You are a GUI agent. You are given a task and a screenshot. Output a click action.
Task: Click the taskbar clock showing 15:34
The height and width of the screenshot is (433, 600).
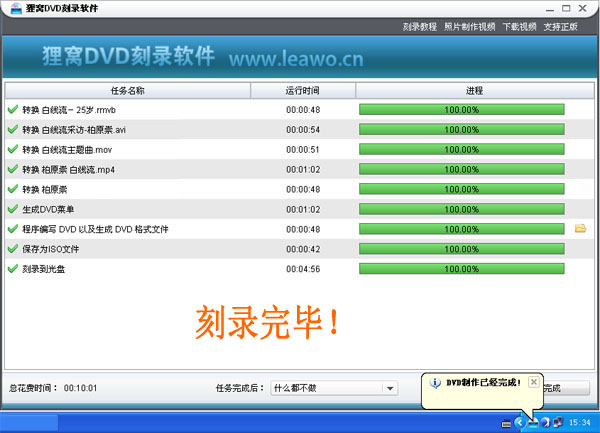point(580,422)
